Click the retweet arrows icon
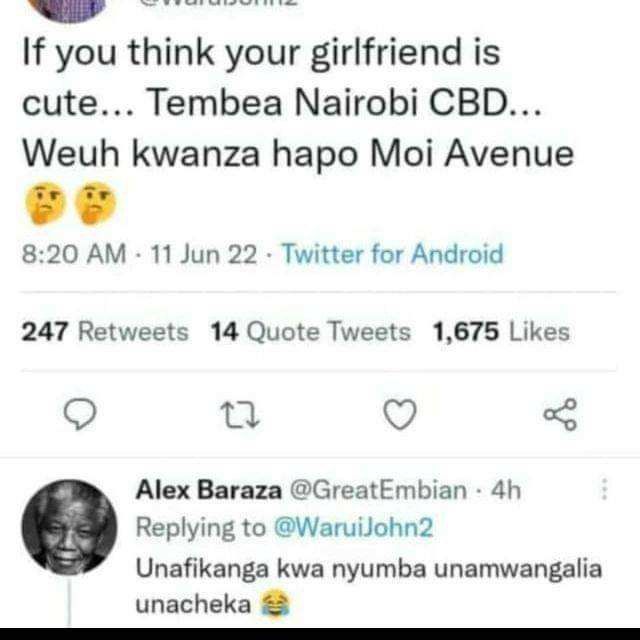Image resolution: width=640 pixels, height=640 pixels. 240,415
